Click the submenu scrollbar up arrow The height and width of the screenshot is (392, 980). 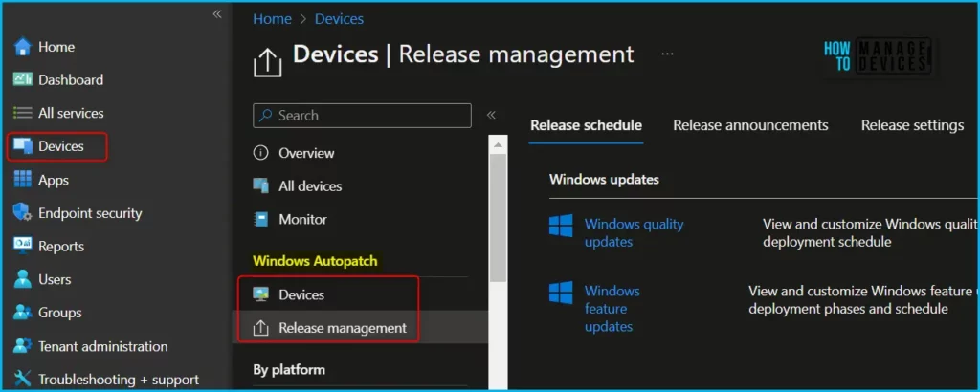pyautogui.click(x=498, y=145)
